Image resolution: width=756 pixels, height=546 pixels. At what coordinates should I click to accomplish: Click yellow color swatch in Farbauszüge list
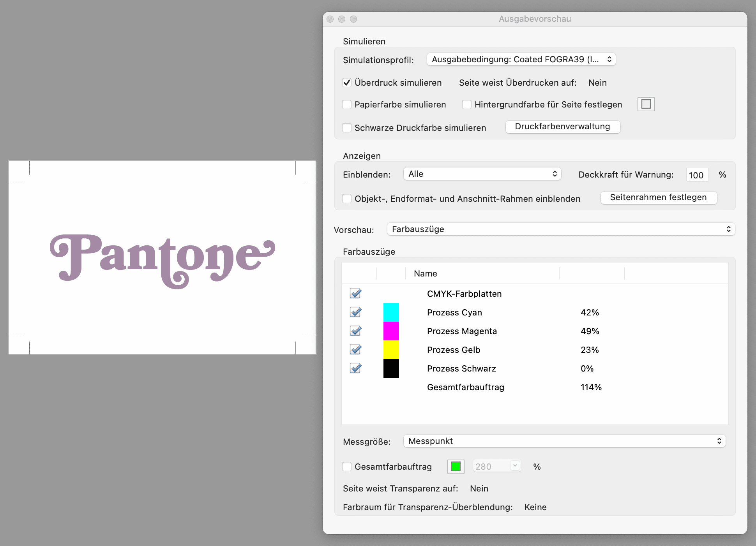(391, 350)
